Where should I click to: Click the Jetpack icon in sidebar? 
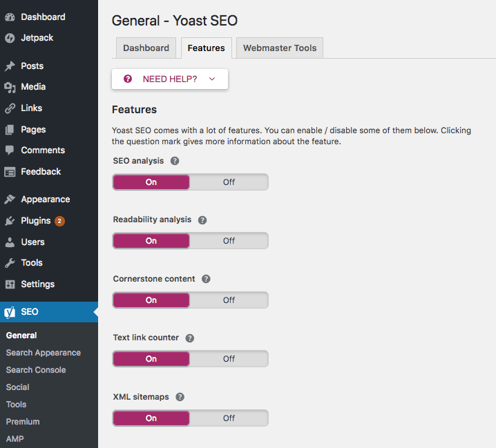[10, 38]
